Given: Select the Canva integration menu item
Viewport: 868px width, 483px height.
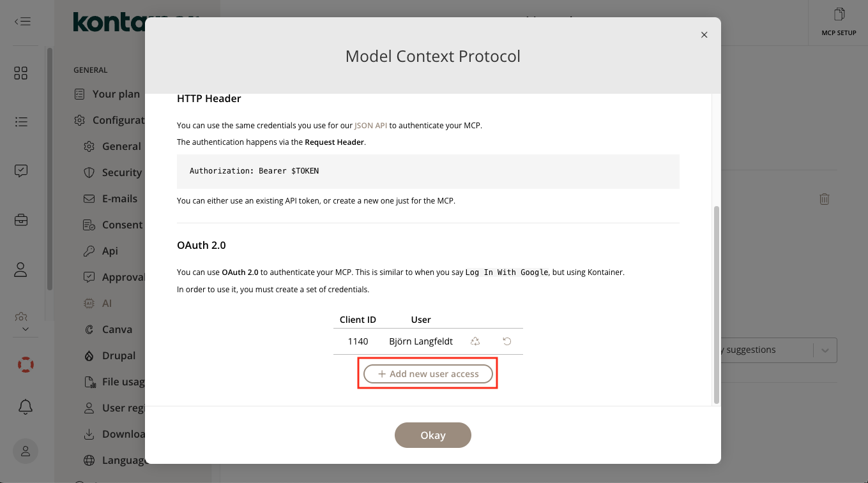Looking at the screenshot, I should 117,329.
